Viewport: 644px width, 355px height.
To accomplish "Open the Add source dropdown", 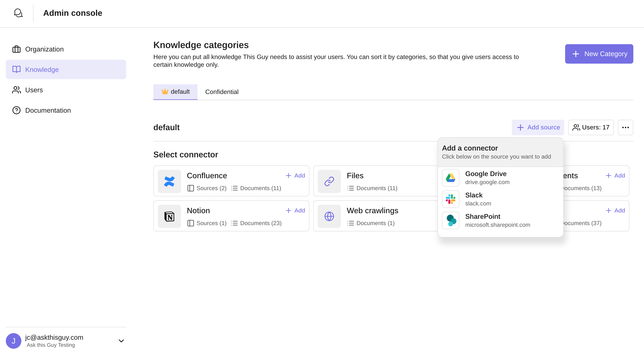I will (x=538, y=127).
